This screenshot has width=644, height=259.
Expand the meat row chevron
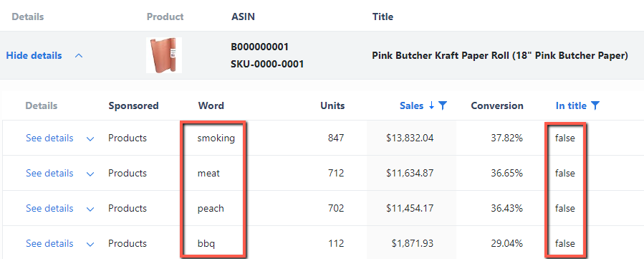90,174
